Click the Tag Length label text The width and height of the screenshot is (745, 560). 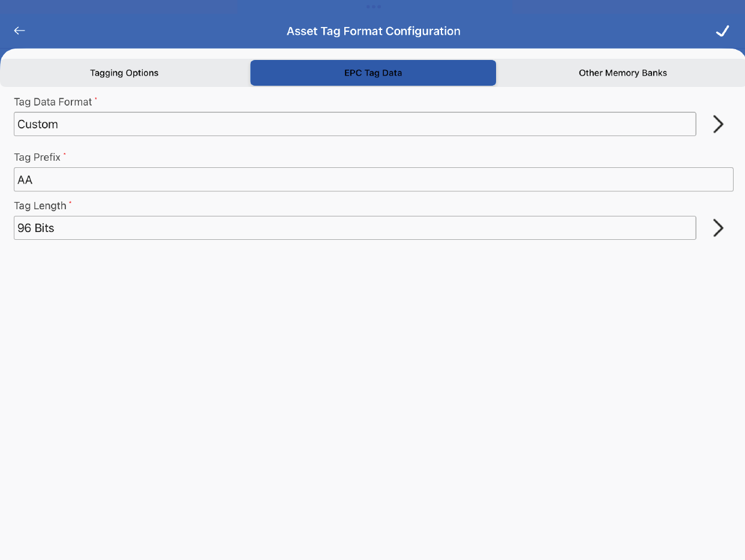tap(40, 206)
